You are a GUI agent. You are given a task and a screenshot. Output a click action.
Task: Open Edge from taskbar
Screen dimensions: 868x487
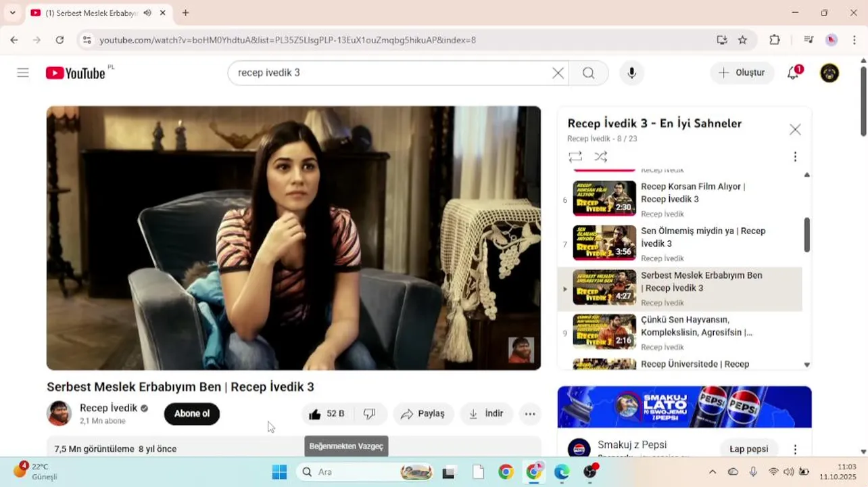[x=562, y=471]
